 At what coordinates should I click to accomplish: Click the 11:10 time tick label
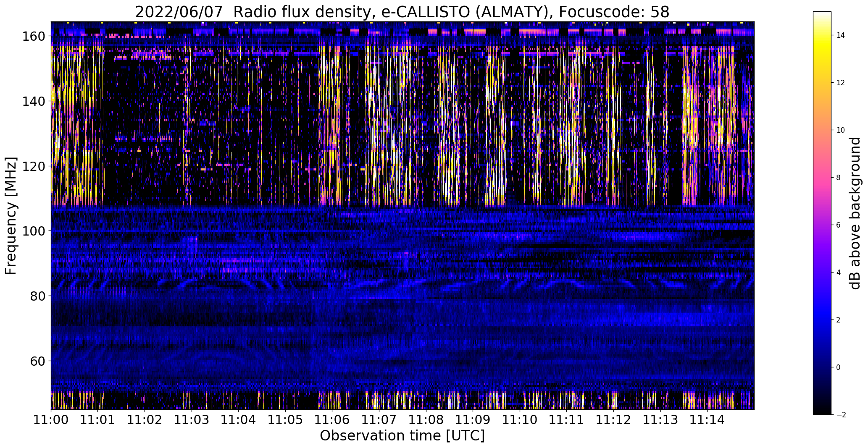[x=520, y=420]
